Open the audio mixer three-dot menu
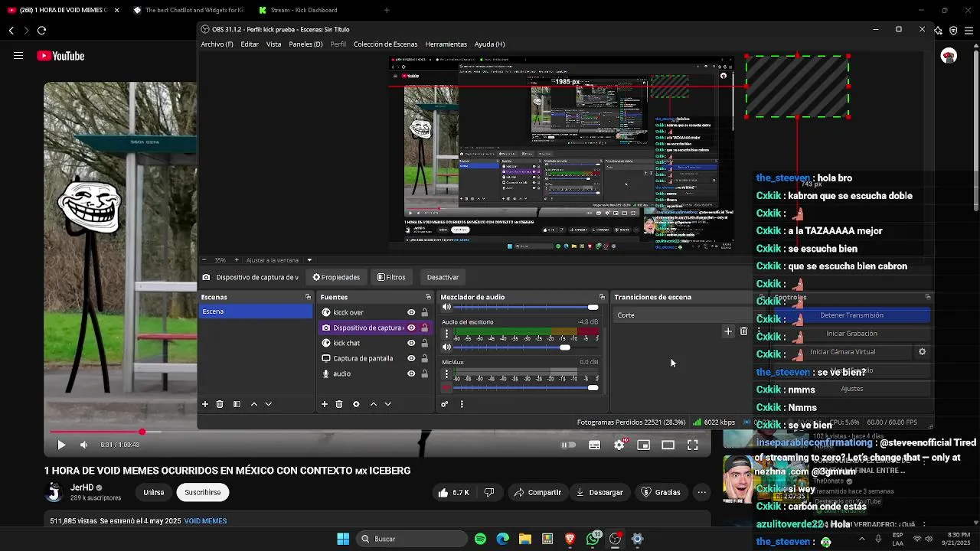 click(462, 404)
